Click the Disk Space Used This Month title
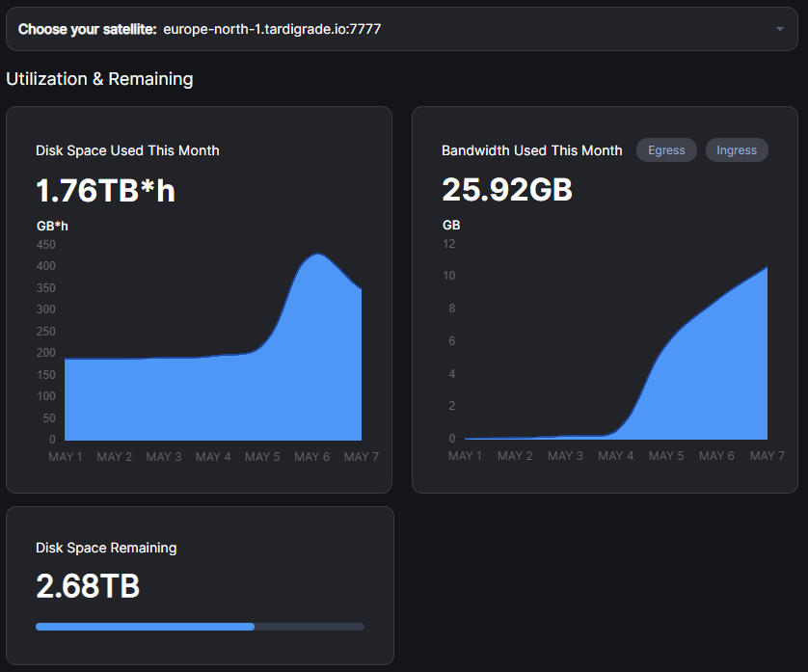This screenshot has height=672, width=808. click(127, 150)
